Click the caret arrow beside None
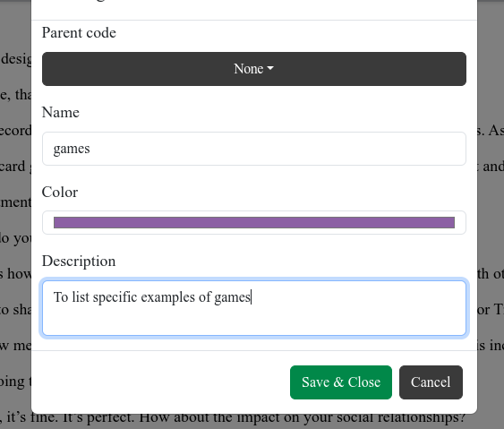Viewport: 504px width, 429px height. (x=270, y=68)
